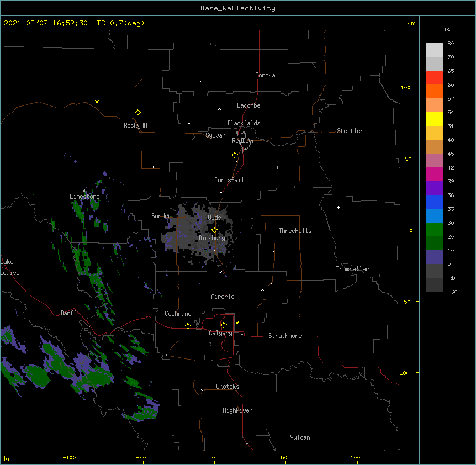
Task: Click the Base_Reflectivity title
Action: click(238, 8)
